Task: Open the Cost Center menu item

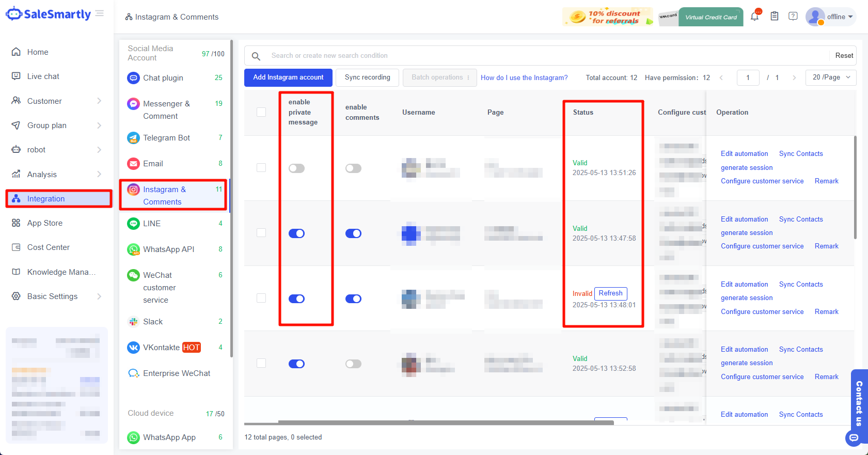Action: click(x=49, y=247)
